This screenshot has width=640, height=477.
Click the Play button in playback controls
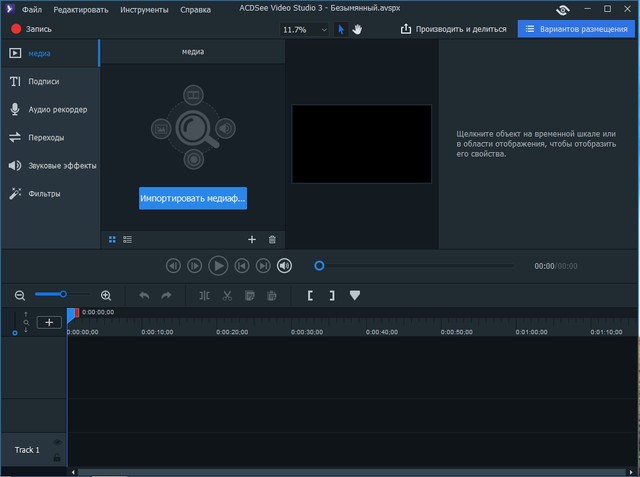tap(218, 266)
